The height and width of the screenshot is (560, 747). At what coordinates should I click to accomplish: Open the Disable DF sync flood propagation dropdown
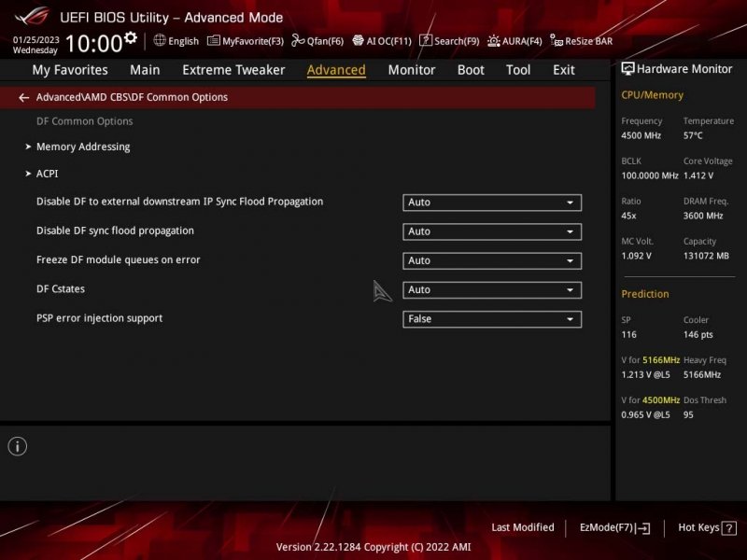point(492,231)
